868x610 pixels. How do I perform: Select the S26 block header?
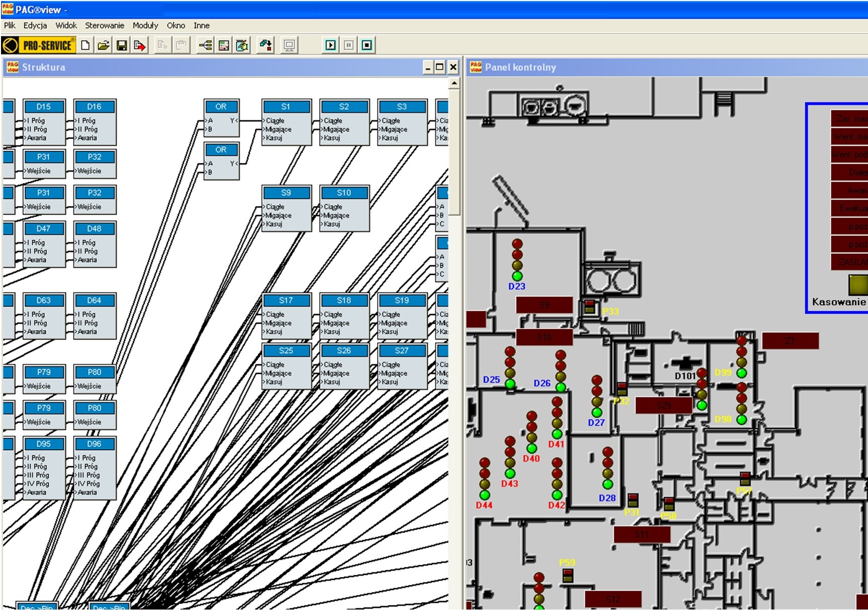(x=344, y=351)
